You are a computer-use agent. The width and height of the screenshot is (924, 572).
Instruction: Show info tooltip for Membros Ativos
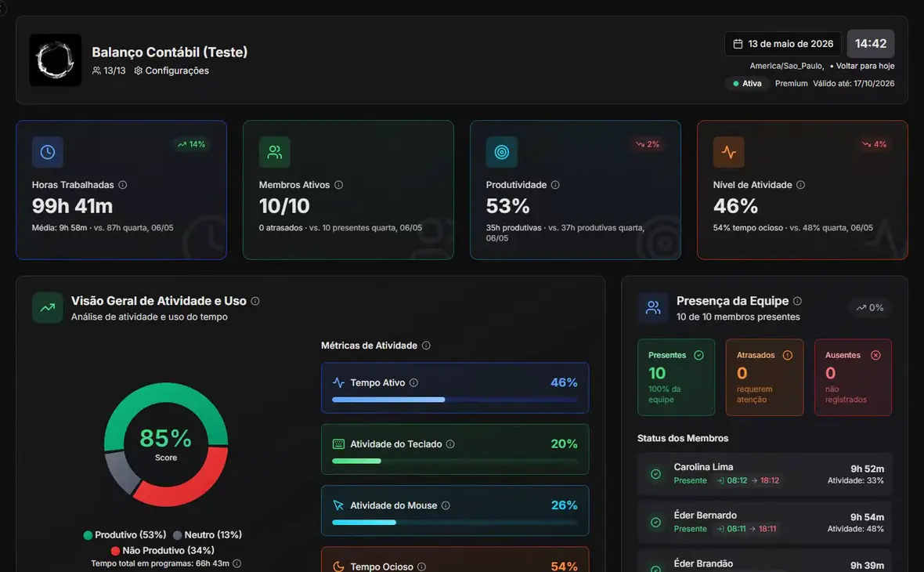click(339, 185)
